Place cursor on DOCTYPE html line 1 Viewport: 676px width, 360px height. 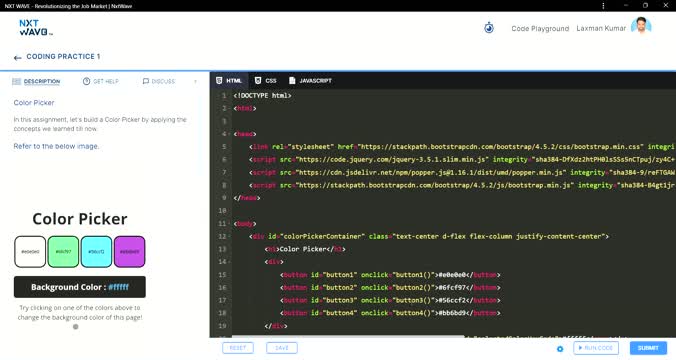tap(262, 96)
